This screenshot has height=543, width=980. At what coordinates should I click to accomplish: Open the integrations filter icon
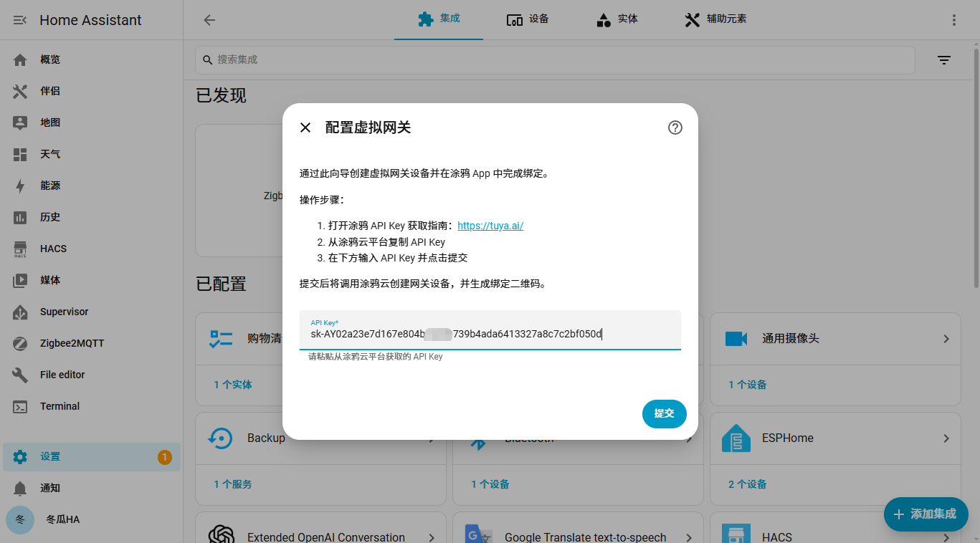point(944,60)
